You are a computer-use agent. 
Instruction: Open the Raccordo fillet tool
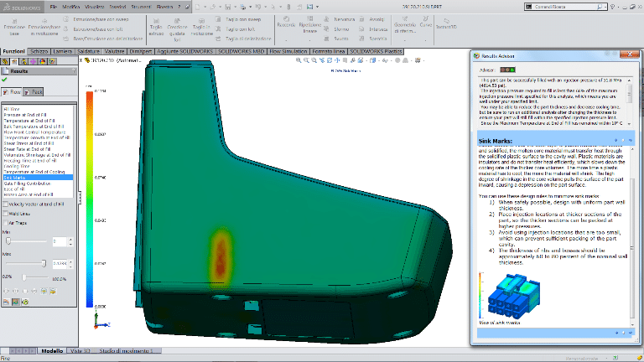[286, 20]
